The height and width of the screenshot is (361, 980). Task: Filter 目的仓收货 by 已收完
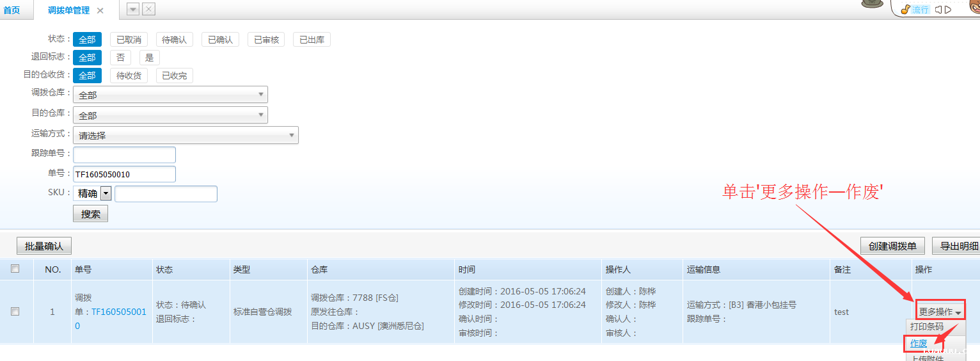pos(174,76)
